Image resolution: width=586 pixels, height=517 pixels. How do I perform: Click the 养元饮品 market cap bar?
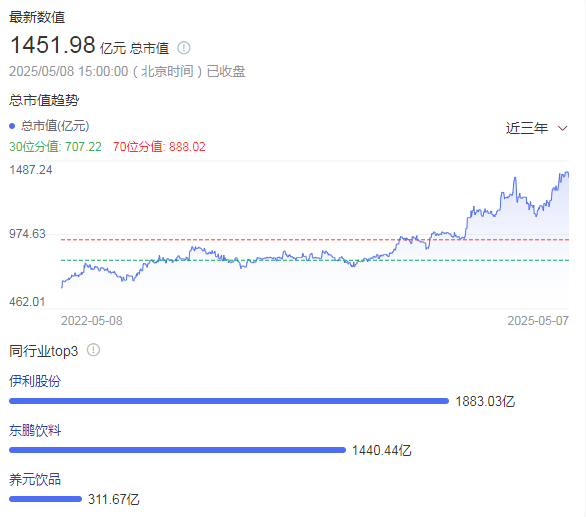(x=45, y=499)
